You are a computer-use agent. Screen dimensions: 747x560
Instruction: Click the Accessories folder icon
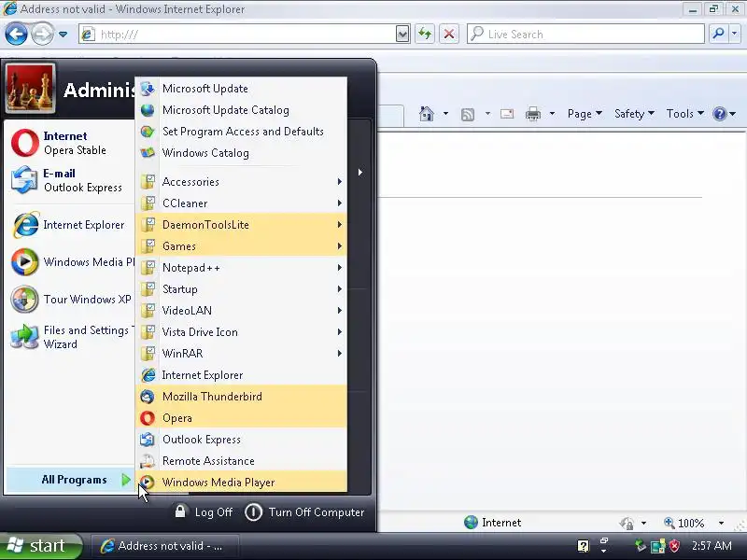point(148,181)
